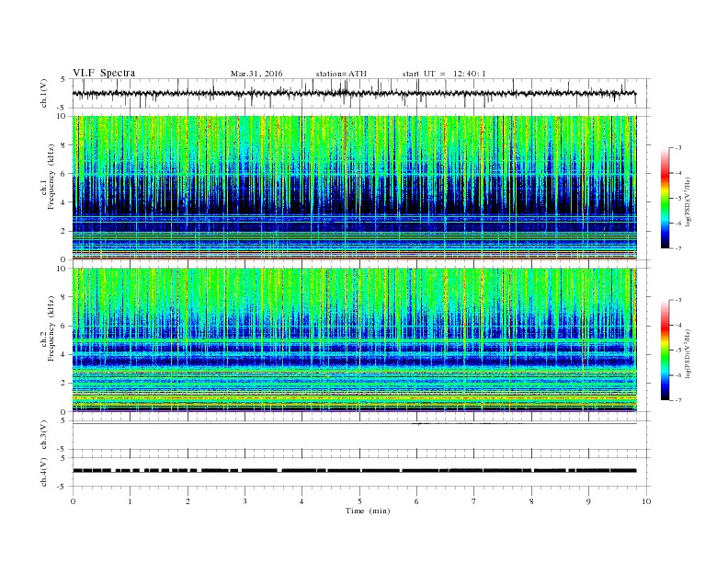The height and width of the screenshot is (563, 728).
Task: Click the ch.1 "Frequency (kHz)" axis label
Action: click(51, 177)
